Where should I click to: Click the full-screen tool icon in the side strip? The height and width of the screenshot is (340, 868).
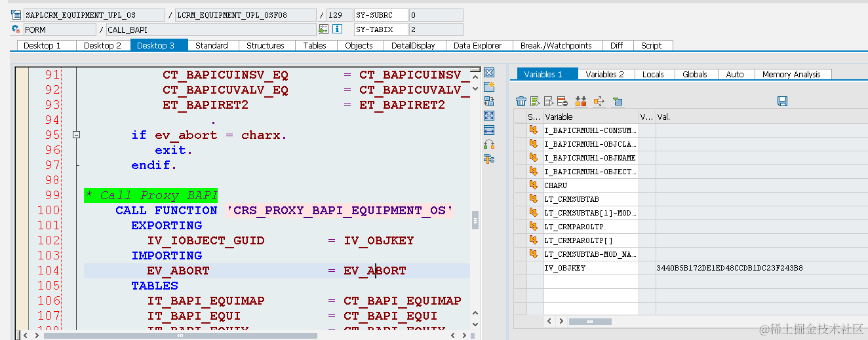click(x=489, y=115)
